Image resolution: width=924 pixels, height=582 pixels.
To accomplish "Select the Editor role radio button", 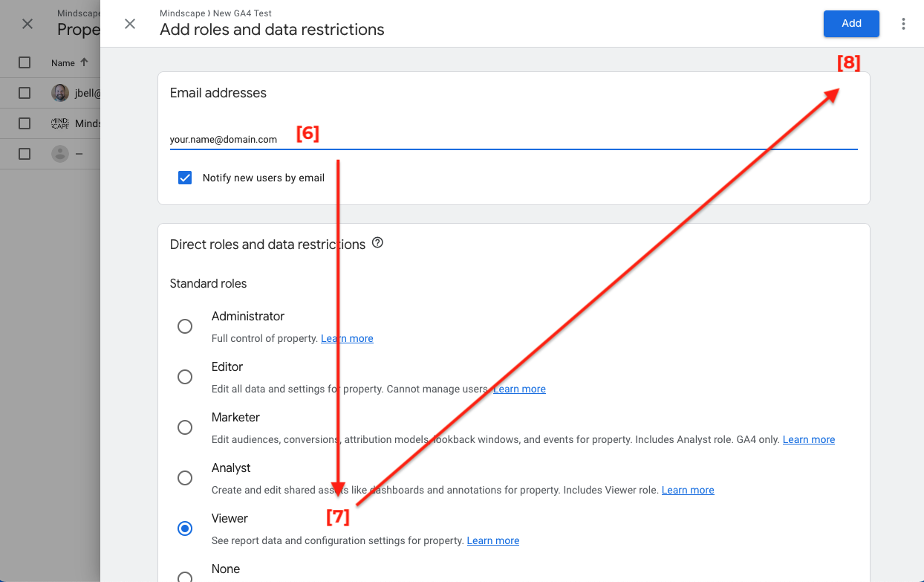I will [184, 376].
